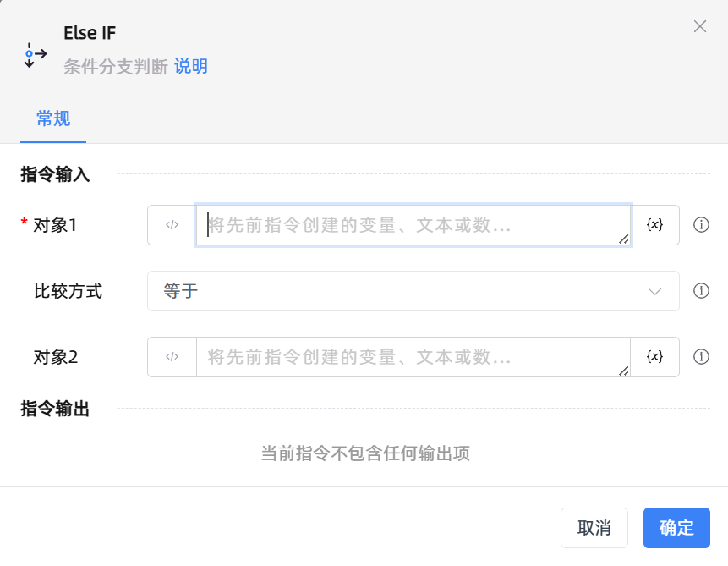Screen dimensions: 728x566
Task: Click the info icon next to 对象2
Action: coord(701,356)
